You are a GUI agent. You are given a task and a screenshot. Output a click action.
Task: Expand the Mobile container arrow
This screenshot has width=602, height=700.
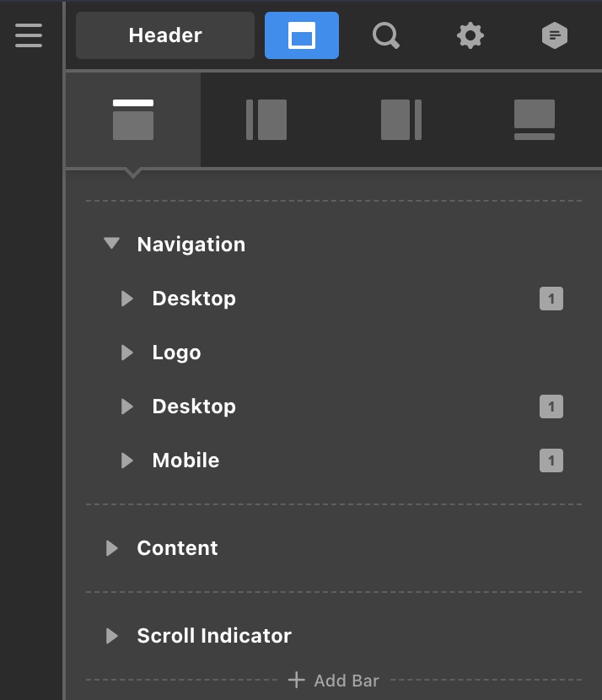[127, 460]
